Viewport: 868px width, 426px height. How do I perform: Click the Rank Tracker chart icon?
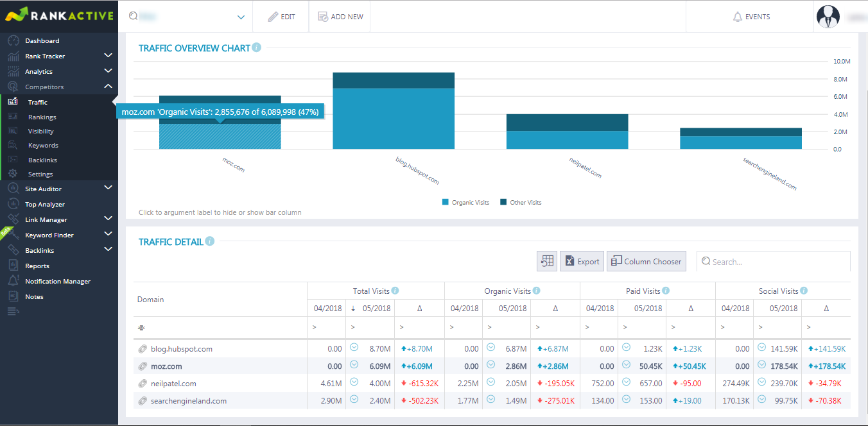[13, 56]
